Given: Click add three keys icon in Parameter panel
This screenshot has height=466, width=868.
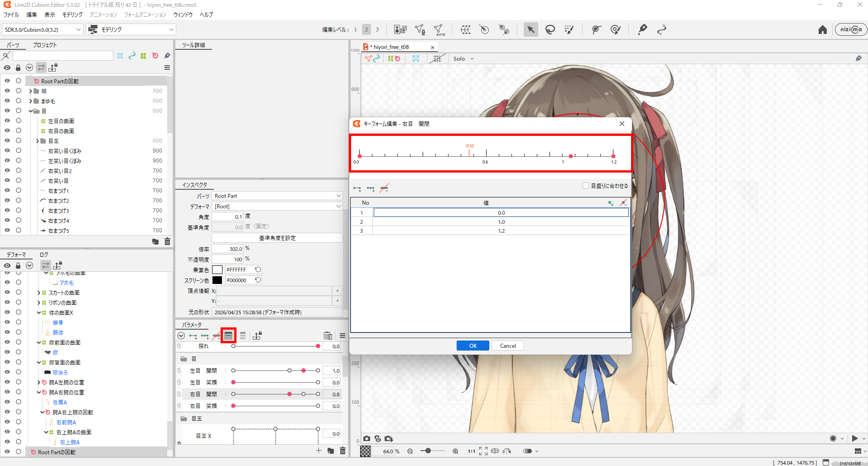Looking at the screenshot, I should (x=205, y=336).
